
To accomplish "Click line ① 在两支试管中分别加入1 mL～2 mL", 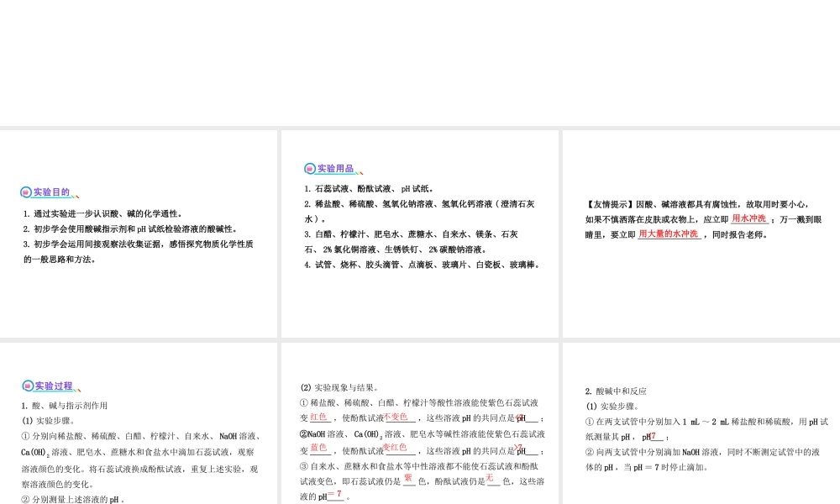I will [x=706, y=422].
